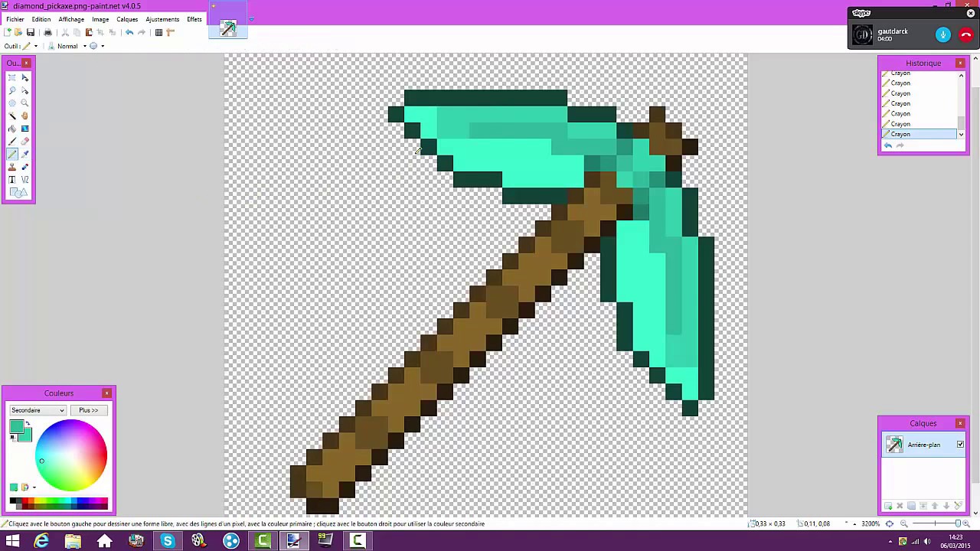Click the New file toolbar icon
This screenshot has height=551, width=980.
7,32
